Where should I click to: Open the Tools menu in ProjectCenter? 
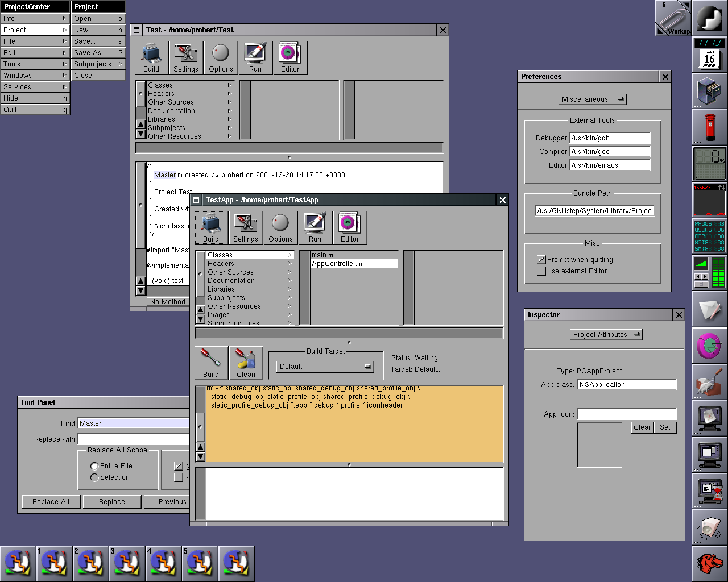(x=35, y=64)
